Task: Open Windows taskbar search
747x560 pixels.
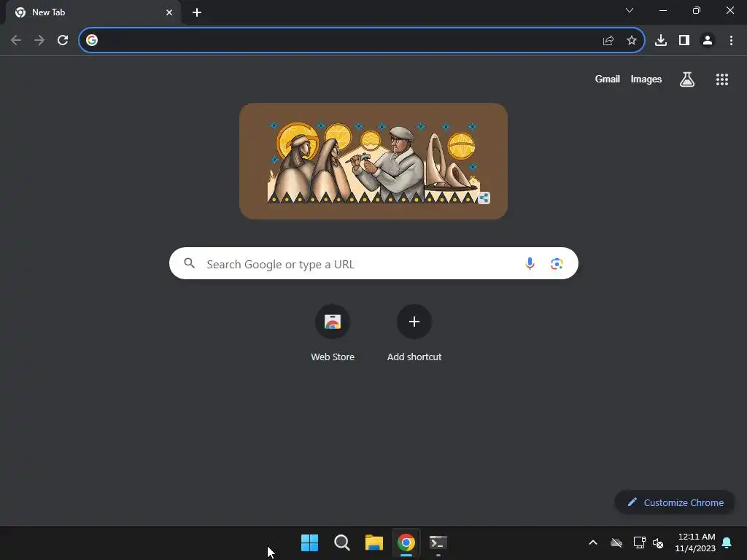Action: pos(342,542)
